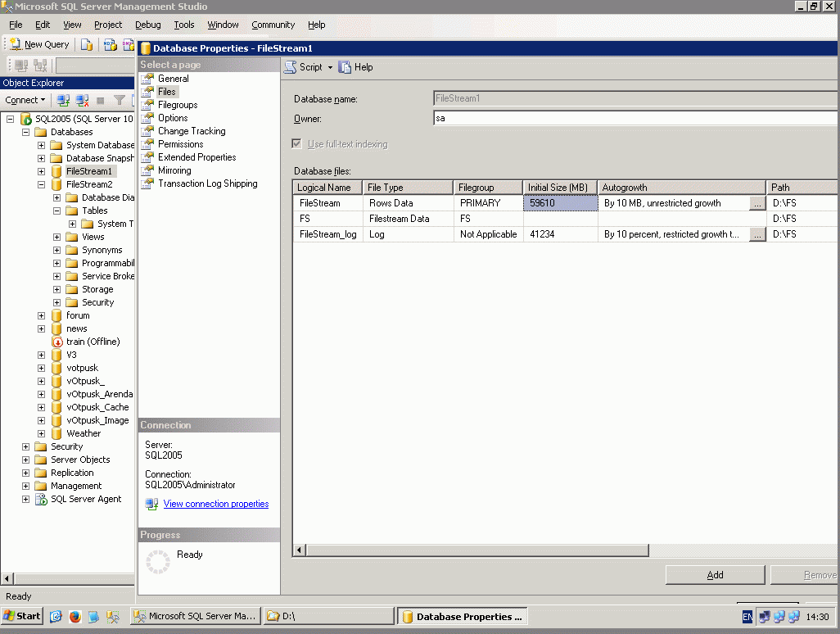Click the SQL Server Agent icon in the tree
This screenshot has height=634, width=840.
click(x=41, y=499)
